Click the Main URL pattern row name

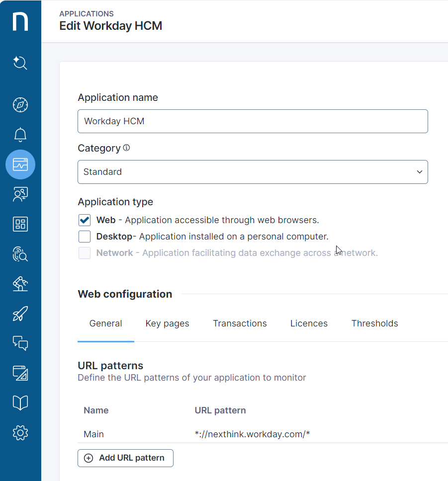pyautogui.click(x=93, y=434)
